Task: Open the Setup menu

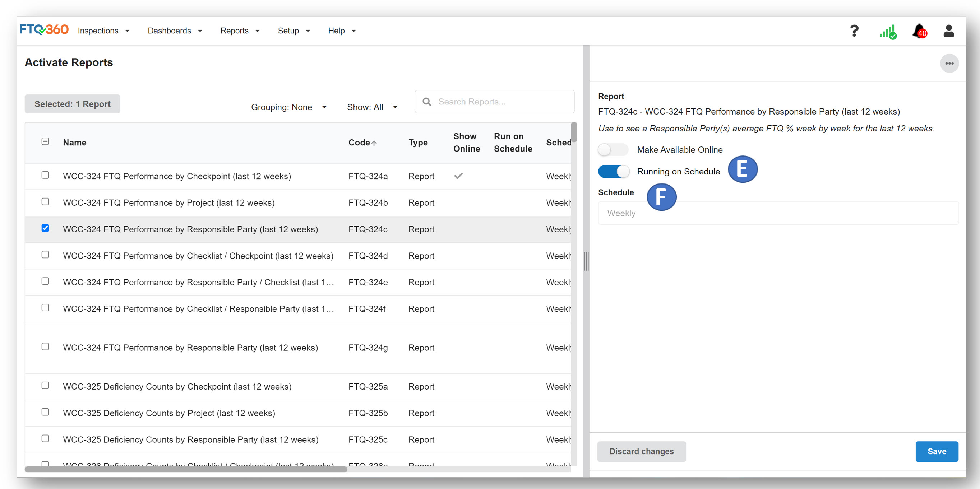Action: click(x=294, y=31)
